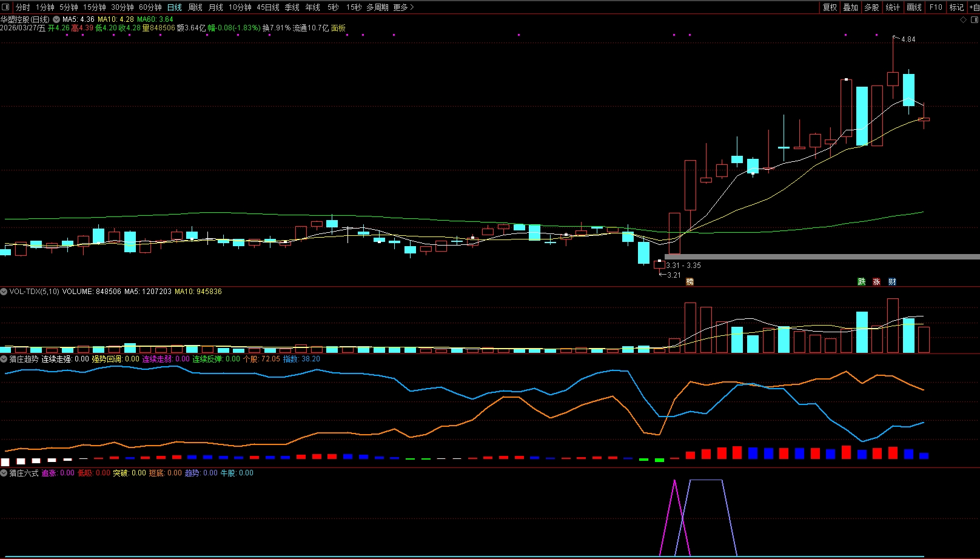Select the 45日线 tab
Viewport: 980px width, 559px height.
tap(268, 7)
